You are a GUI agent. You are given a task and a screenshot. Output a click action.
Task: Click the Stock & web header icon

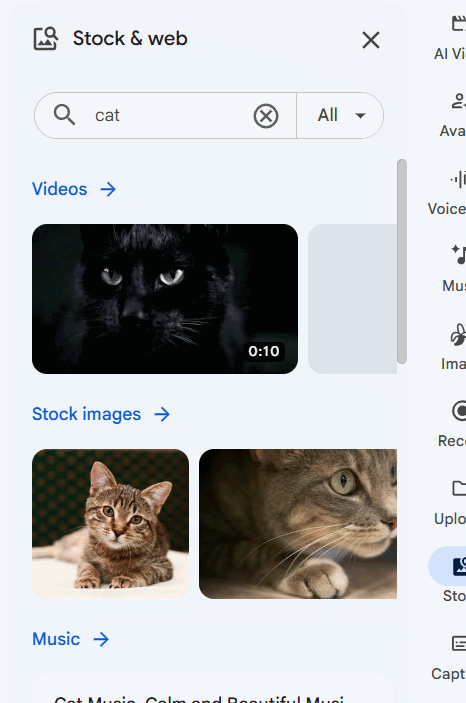46,39
